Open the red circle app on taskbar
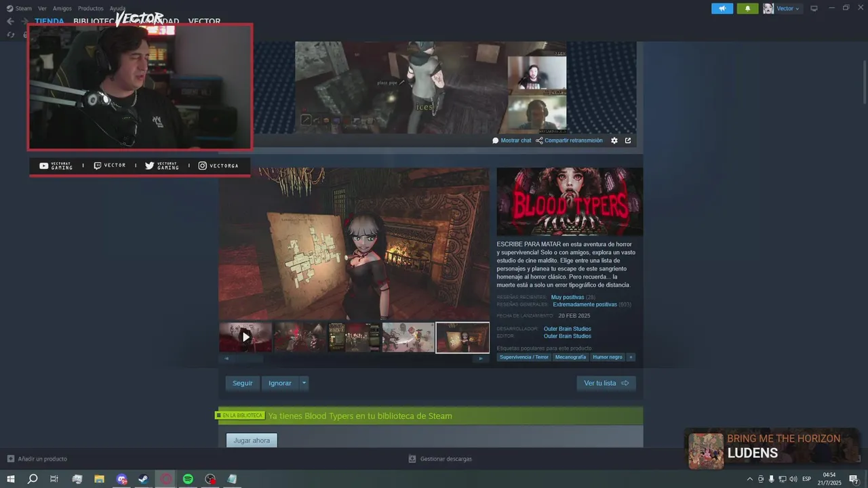 click(x=166, y=479)
